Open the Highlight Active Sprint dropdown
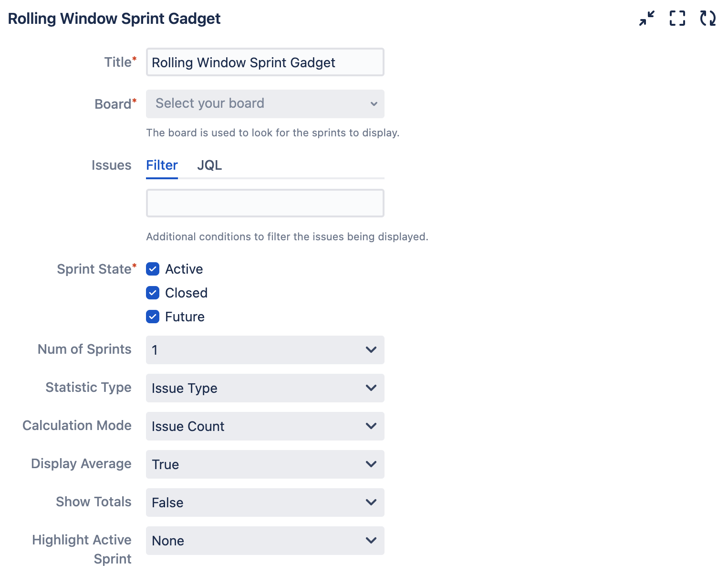Screen dimensions: 728x574 (265, 541)
